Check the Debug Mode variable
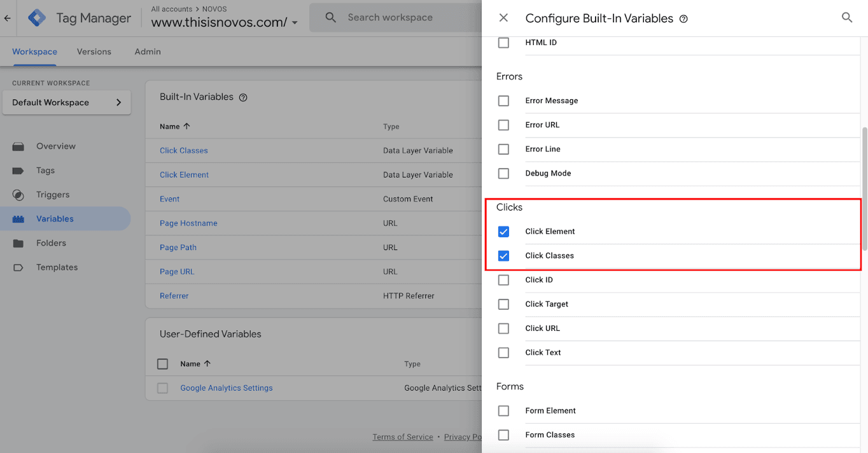Image resolution: width=868 pixels, height=453 pixels. point(503,173)
